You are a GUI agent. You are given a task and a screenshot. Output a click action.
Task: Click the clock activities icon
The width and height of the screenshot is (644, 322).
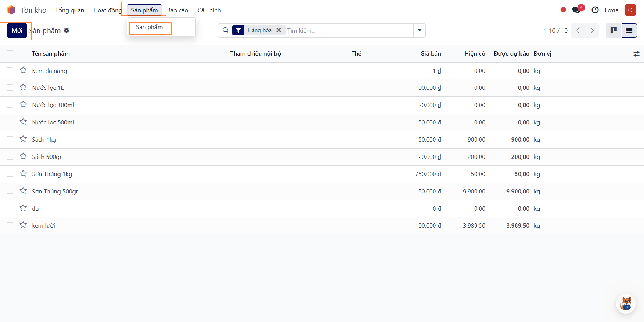595,10
